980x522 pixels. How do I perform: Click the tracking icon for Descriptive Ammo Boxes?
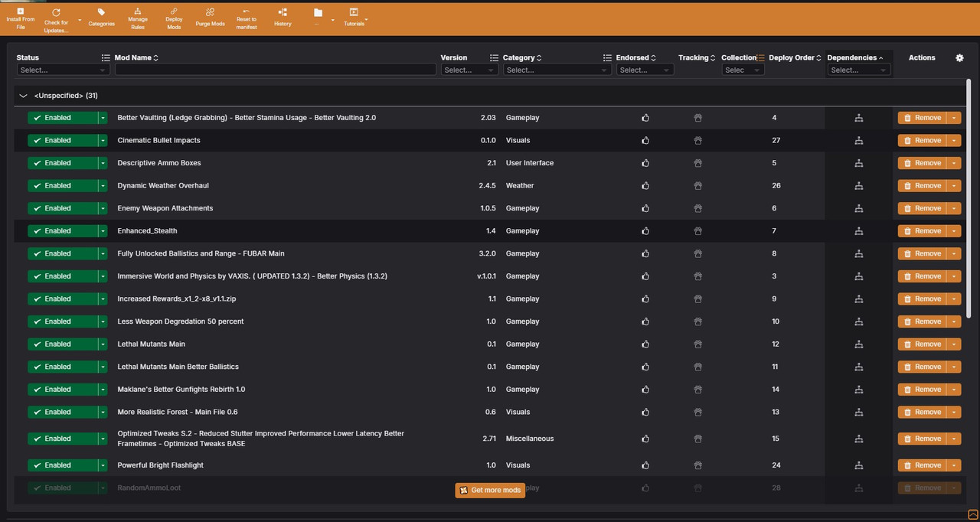[x=697, y=163]
